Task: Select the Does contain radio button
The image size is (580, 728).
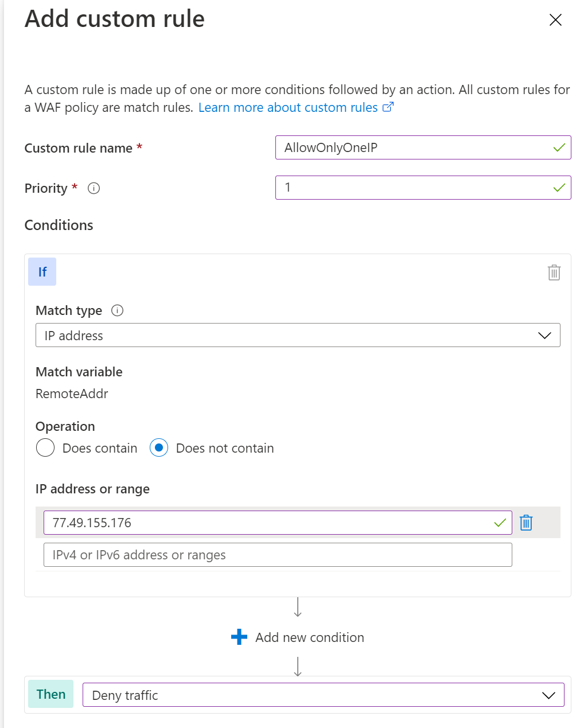Action: pyautogui.click(x=45, y=447)
